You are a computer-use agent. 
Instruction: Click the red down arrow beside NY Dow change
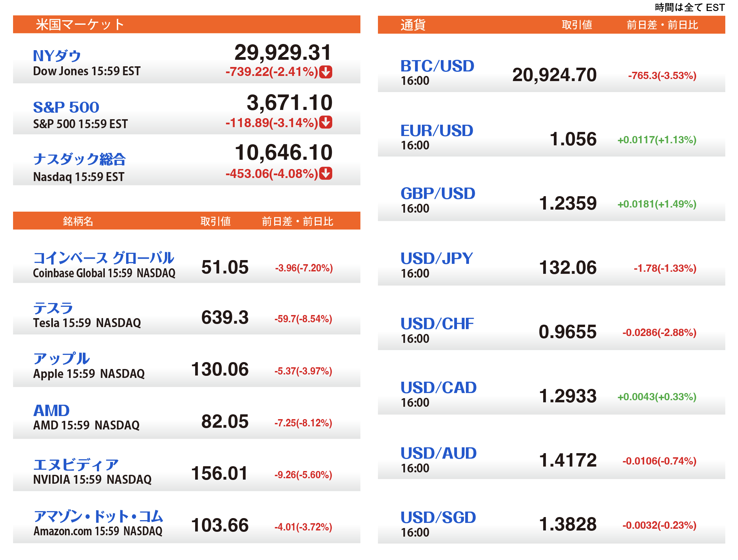click(325, 72)
